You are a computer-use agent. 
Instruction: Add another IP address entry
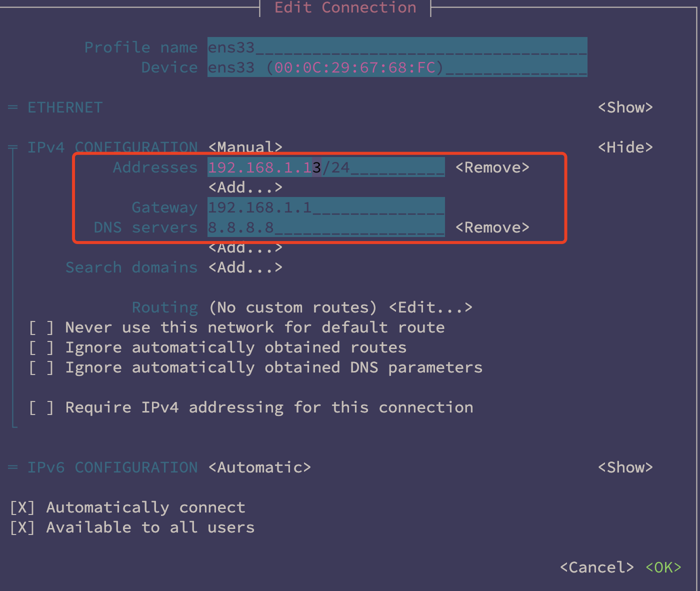[245, 187]
